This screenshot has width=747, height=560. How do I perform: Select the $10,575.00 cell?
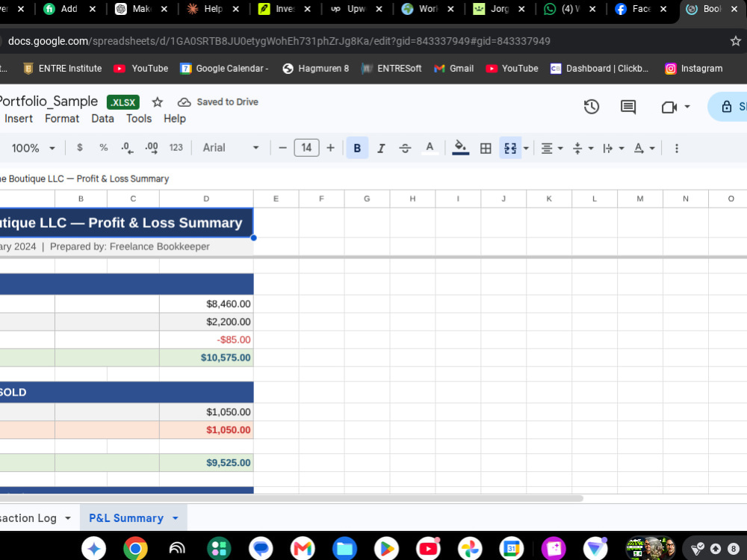pos(206,358)
